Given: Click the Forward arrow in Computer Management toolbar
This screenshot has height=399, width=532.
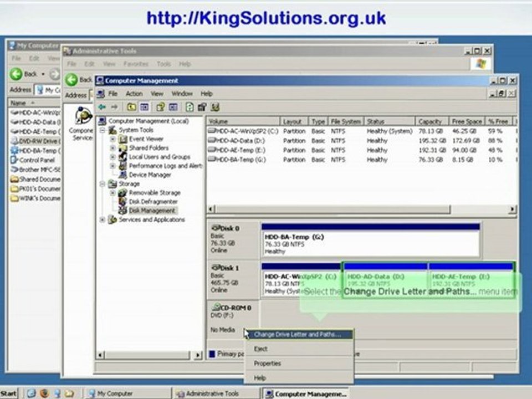Looking at the screenshot, I should (x=114, y=107).
